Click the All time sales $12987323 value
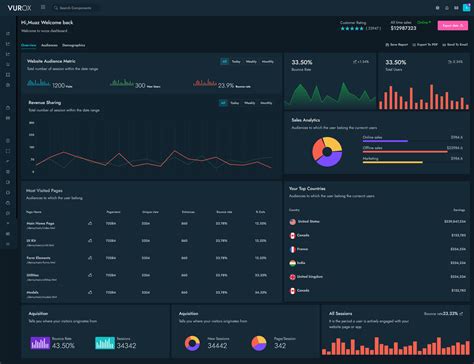The height and width of the screenshot is (364, 474). click(x=403, y=28)
